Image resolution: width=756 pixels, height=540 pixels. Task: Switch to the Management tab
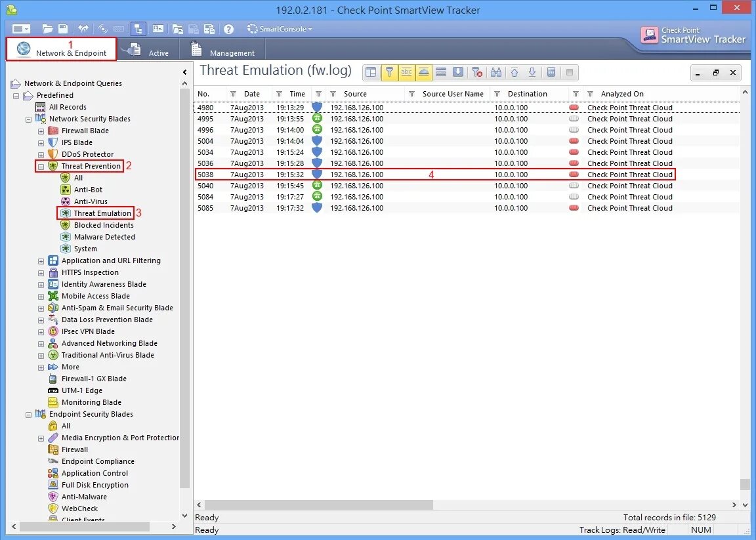[222, 50]
